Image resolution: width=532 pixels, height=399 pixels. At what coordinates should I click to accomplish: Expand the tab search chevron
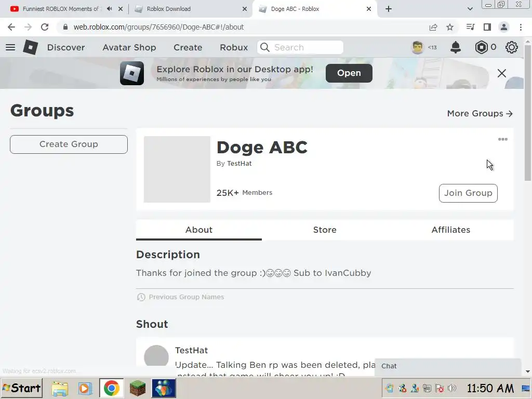470,9
